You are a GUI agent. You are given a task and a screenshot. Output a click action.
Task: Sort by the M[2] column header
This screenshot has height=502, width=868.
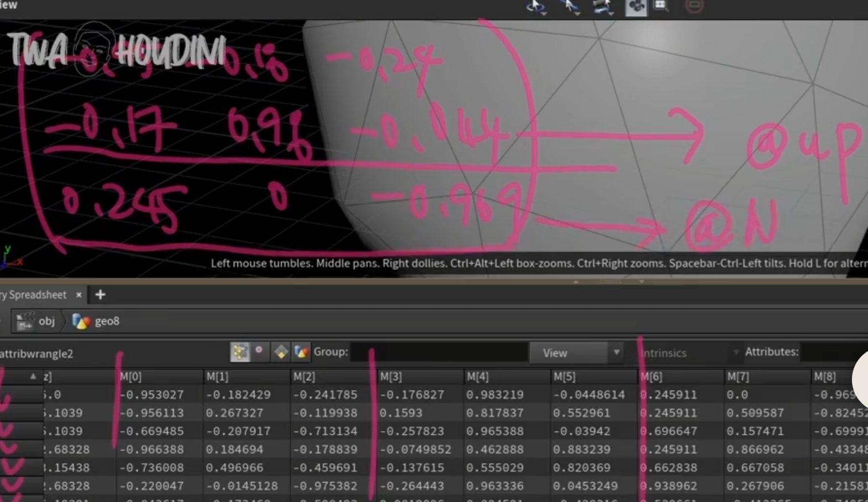(334, 377)
